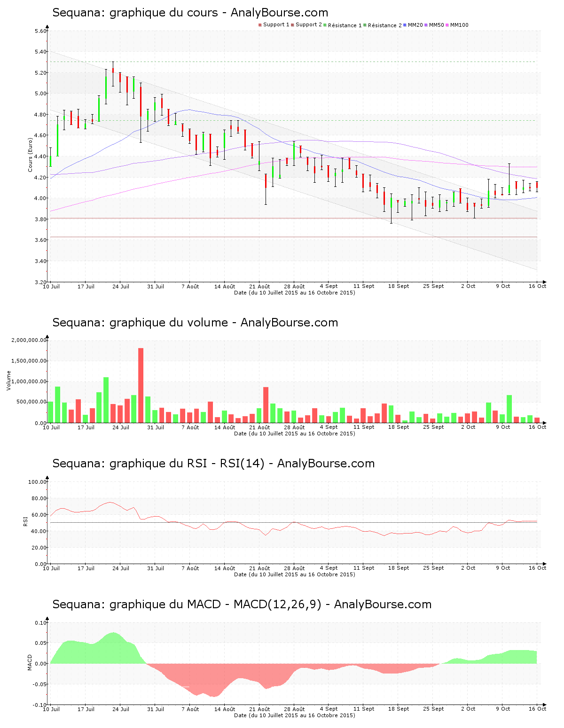
Task: Click the MM20 blue legend swatch
Action: tap(405, 25)
